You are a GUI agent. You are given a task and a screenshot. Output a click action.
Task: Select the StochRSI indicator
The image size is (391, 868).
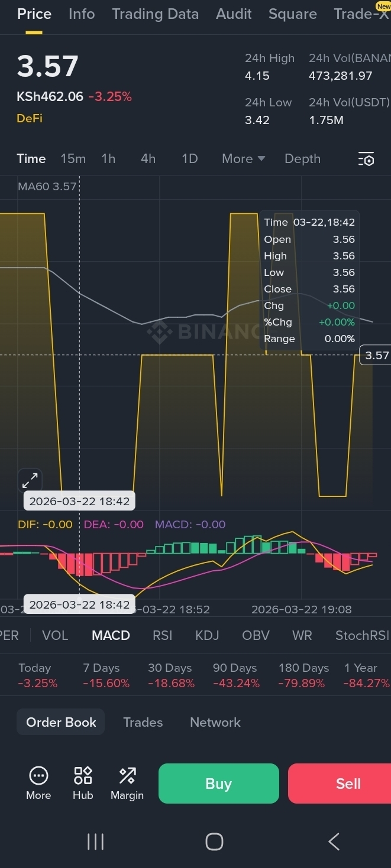[362, 636]
